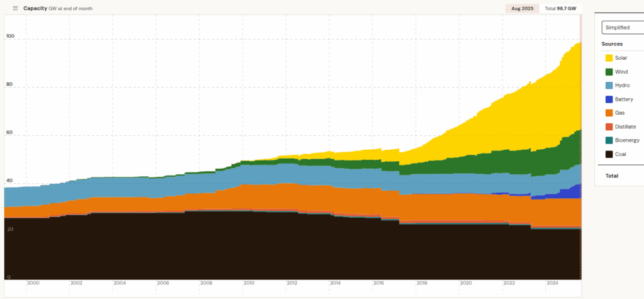
Task: Select the Total row under the legend
Action: pyautogui.click(x=612, y=176)
